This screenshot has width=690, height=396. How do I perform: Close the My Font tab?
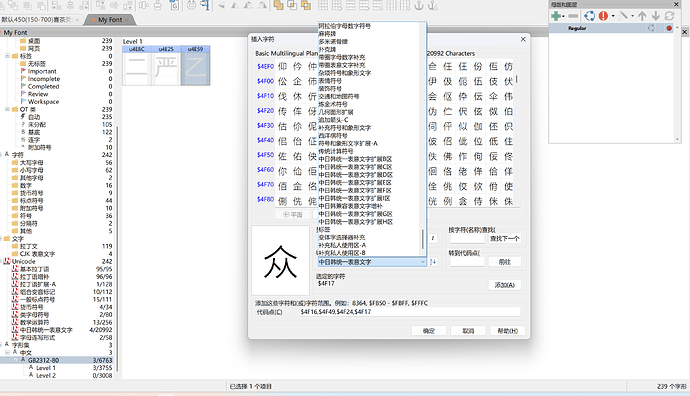click(127, 20)
